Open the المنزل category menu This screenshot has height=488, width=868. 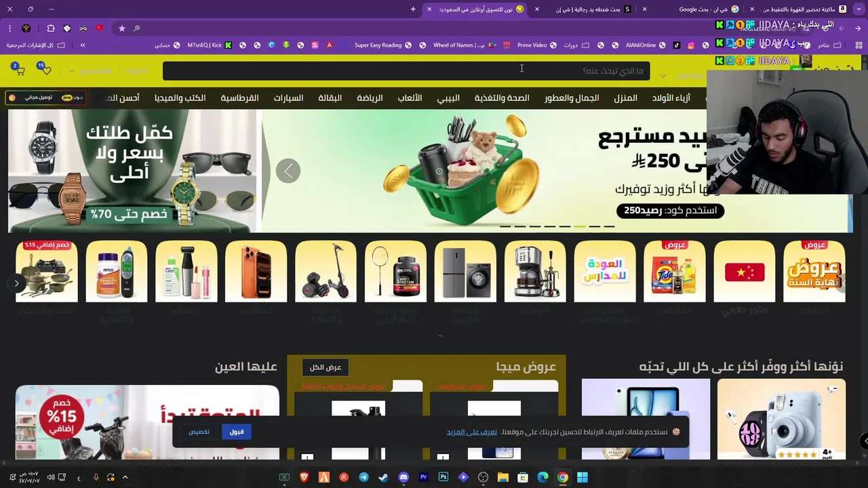[625, 98]
